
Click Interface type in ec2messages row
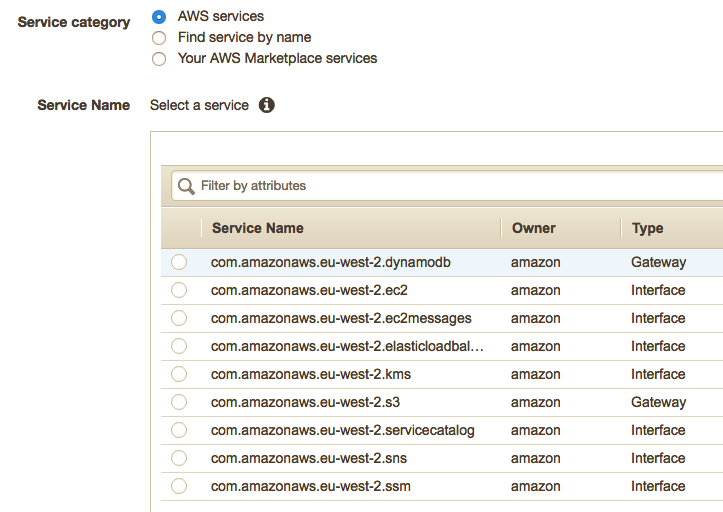pos(658,318)
